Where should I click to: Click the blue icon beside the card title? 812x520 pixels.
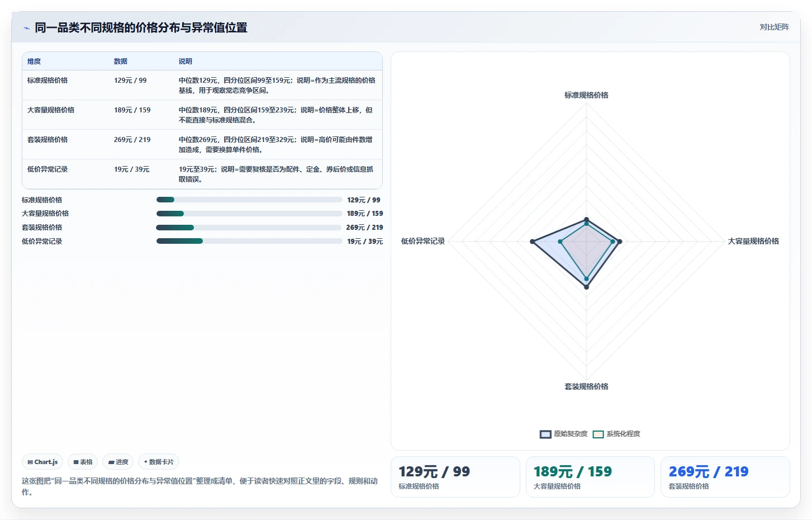point(26,28)
